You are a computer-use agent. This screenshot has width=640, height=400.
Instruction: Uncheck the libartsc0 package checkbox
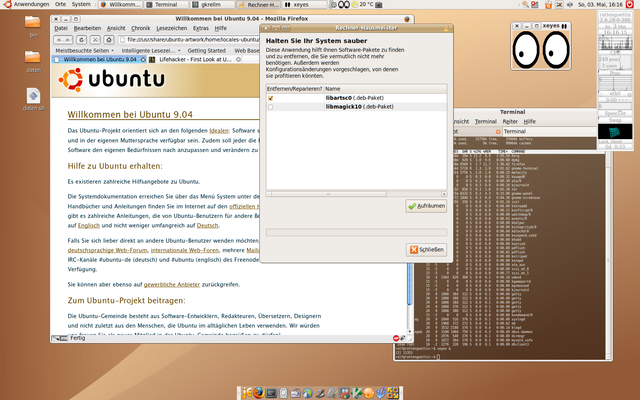(x=271, y=98)
